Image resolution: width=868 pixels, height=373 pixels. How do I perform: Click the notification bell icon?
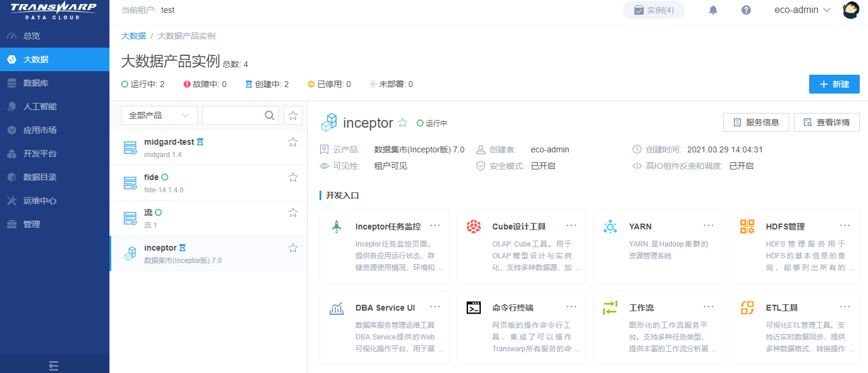click(713, 10)
